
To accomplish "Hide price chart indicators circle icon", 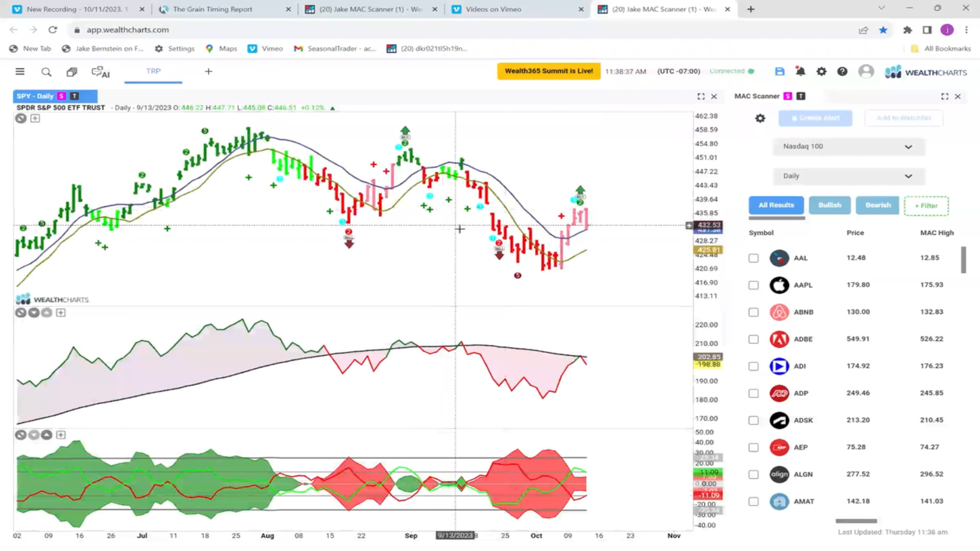I will tap(20, 118).
